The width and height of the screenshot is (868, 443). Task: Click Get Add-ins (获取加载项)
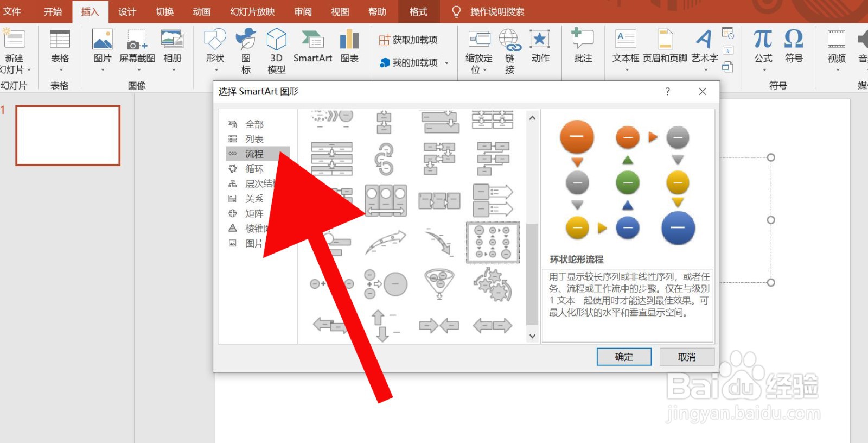(409, 40)
